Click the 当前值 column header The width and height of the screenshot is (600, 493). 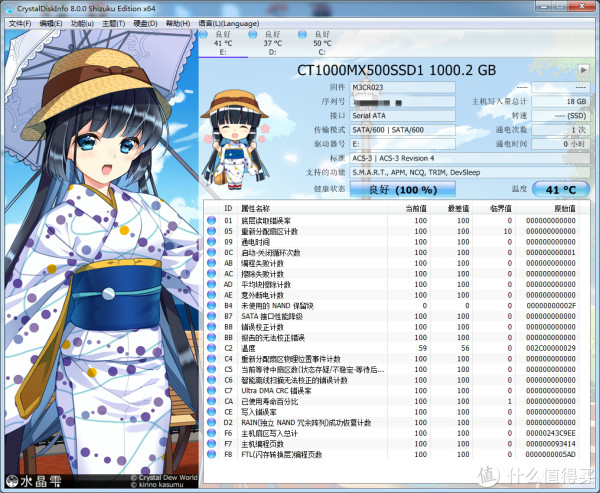point(408,208)
